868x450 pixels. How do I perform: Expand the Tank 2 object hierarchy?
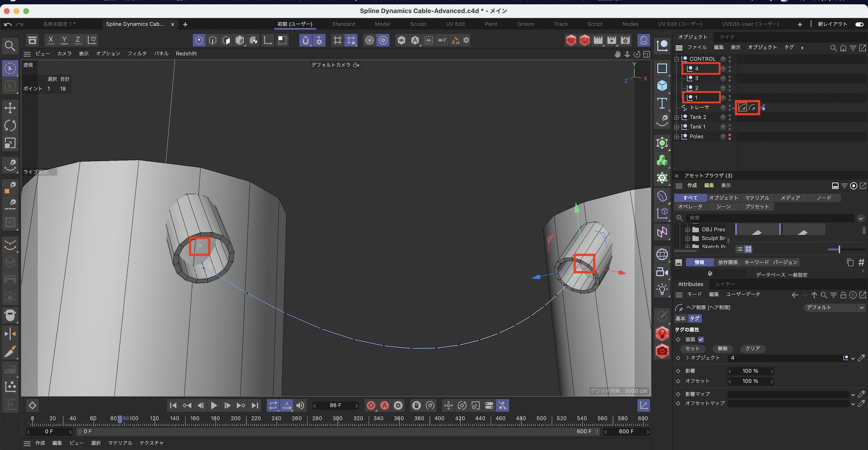676,117
